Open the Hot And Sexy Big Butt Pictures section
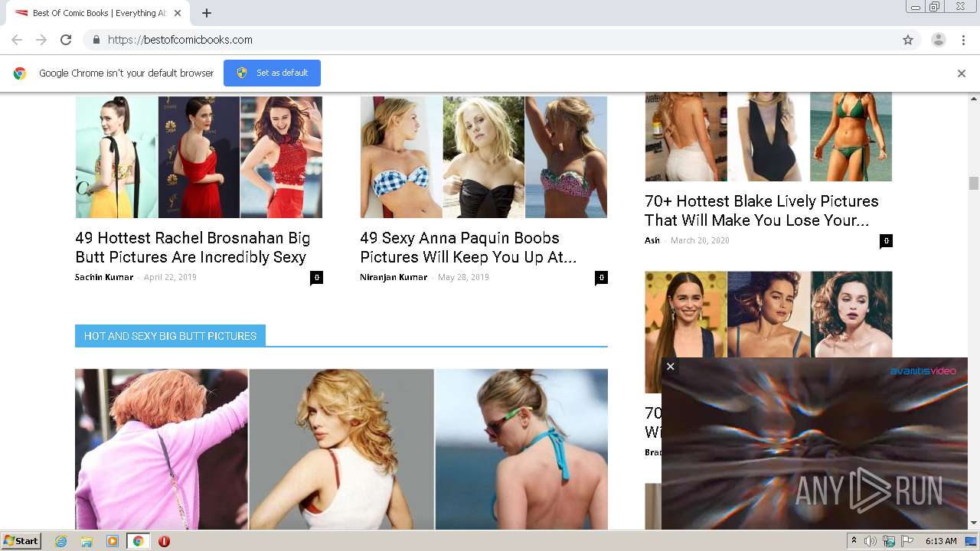This screenshot has height=551, width=980. [x=170, y=336]
